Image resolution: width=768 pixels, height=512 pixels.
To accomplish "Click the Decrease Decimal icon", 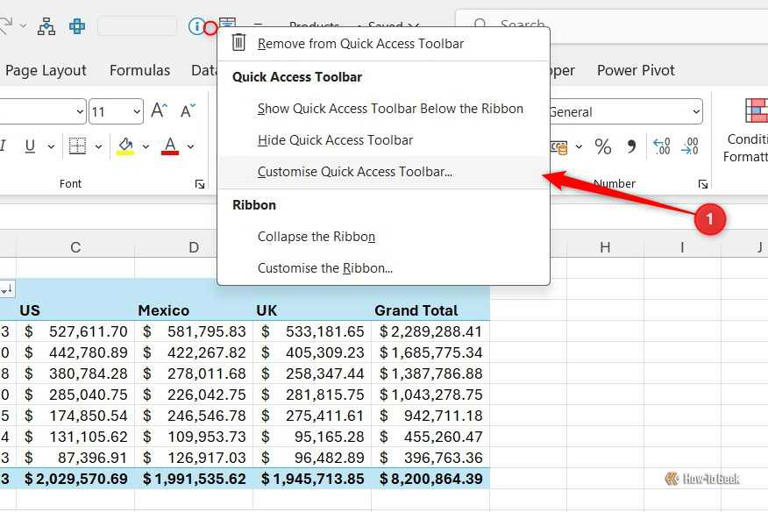I will pyautogui.click(x=690, y=146).
